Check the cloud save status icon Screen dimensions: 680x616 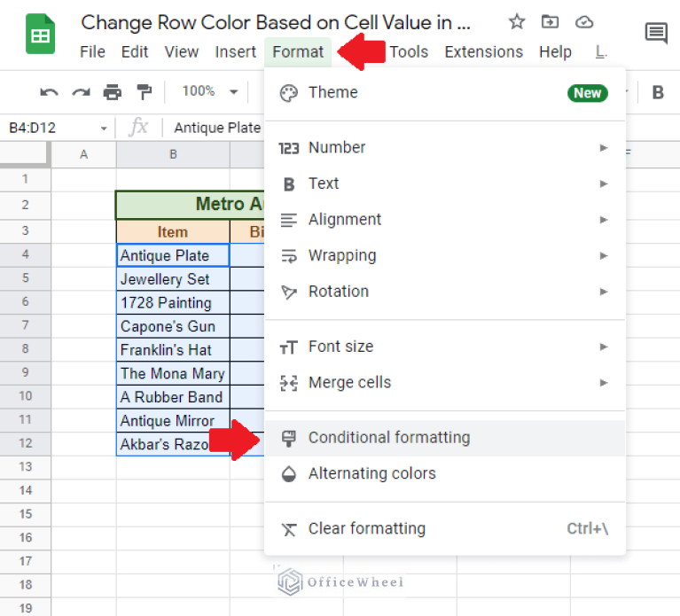click(x=583, y=22)
